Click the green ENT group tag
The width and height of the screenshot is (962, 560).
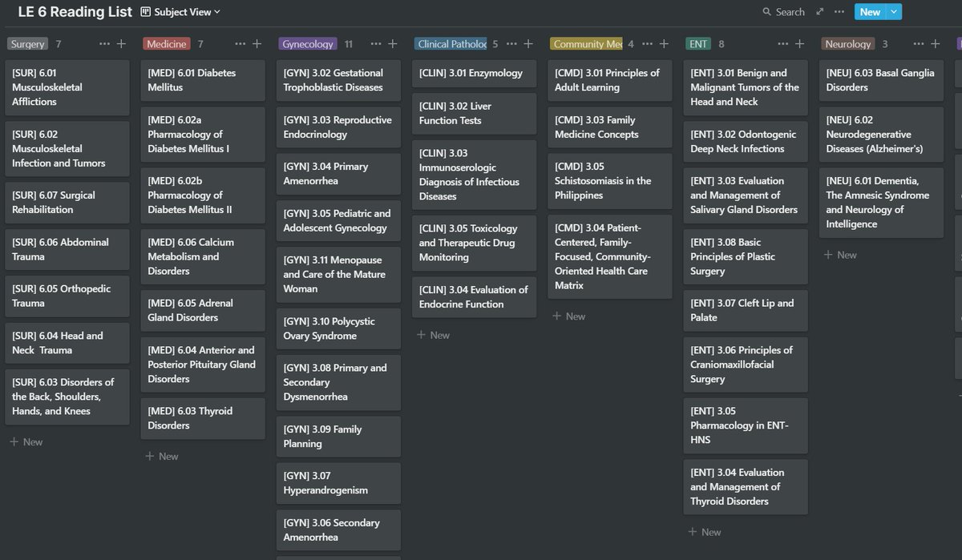699,44
